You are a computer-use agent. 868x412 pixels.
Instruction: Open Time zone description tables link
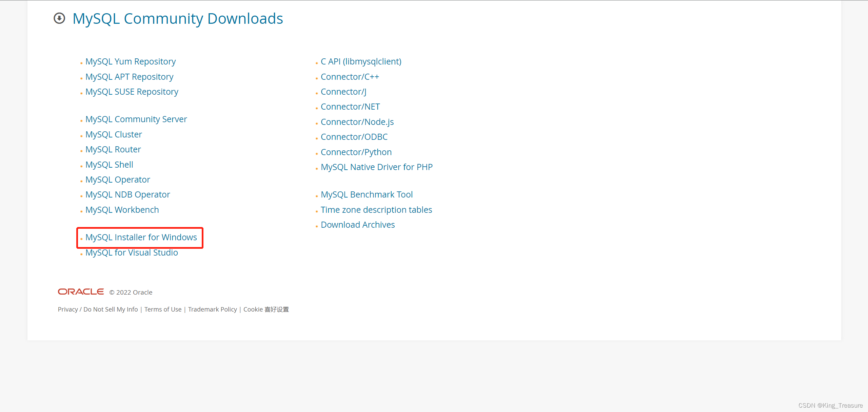coord(376,210)
